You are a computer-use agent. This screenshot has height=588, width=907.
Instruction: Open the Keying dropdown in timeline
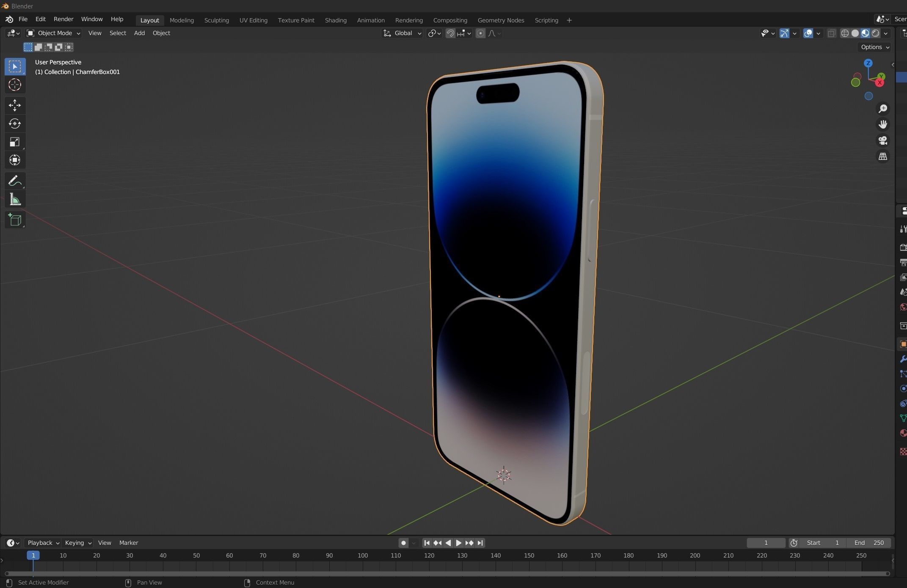(x=78, y=543)
